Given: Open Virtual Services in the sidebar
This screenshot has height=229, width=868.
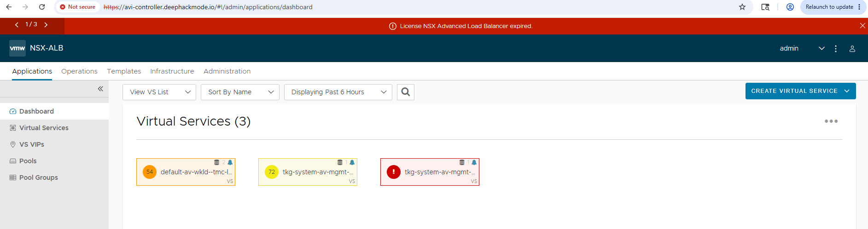Looking at the screenshot, I should [54, 128].
